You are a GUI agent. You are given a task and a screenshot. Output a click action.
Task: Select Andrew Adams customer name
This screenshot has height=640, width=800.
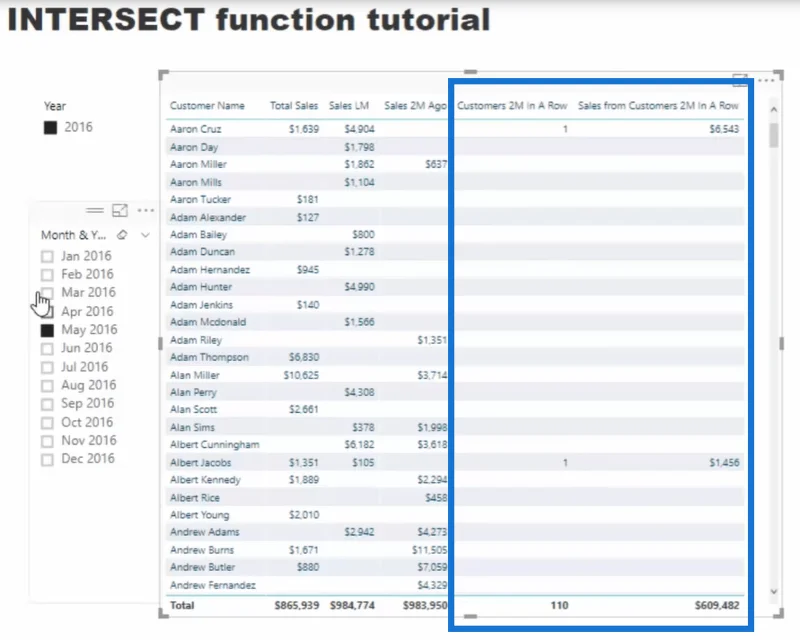coord(204,532)
